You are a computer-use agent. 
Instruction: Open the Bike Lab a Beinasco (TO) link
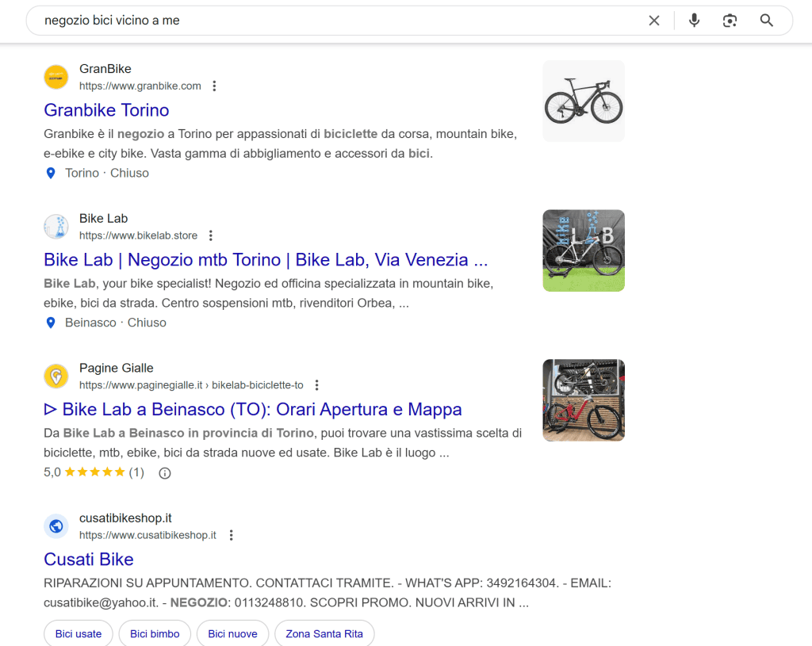(x=253, y=410)
